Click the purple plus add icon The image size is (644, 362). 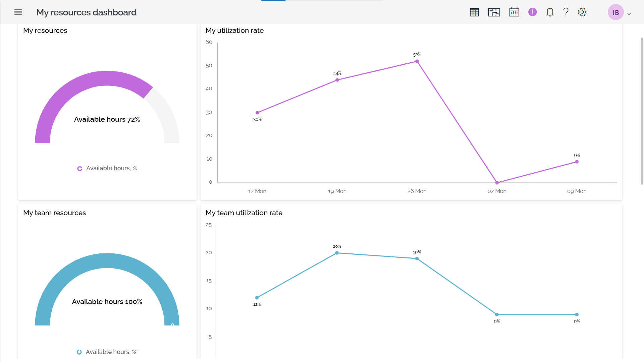(x=532, y=12)
